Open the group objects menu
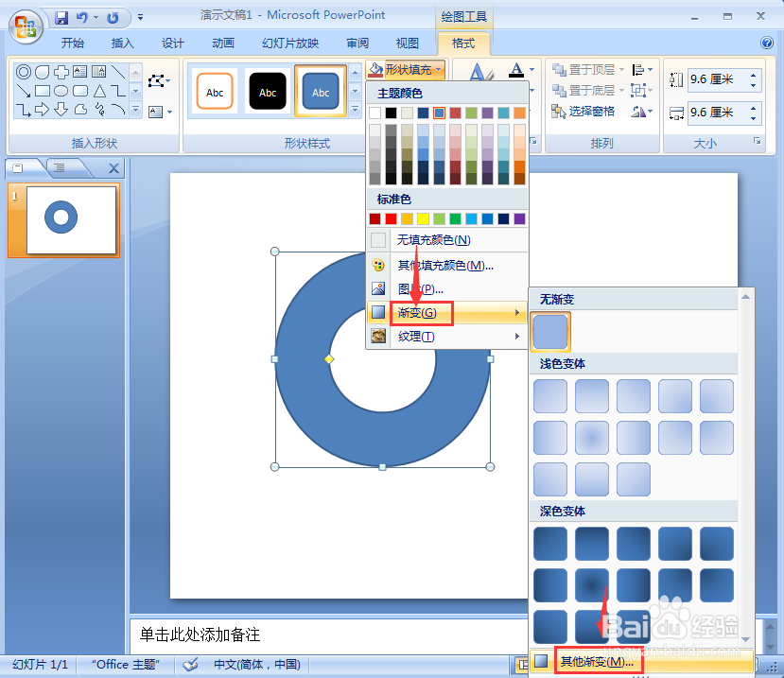This screenshot has height=678, width=784. pos(641,91)
